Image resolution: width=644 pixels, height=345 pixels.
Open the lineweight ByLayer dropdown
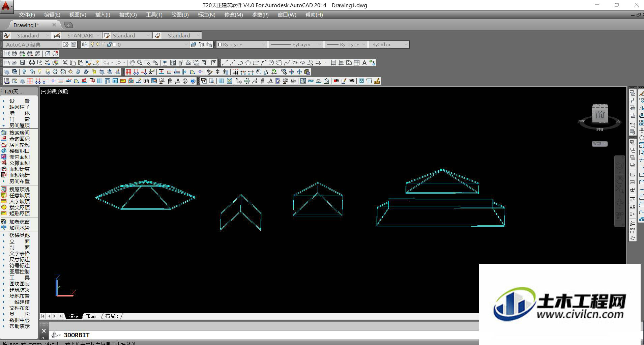tap(346, 45)
